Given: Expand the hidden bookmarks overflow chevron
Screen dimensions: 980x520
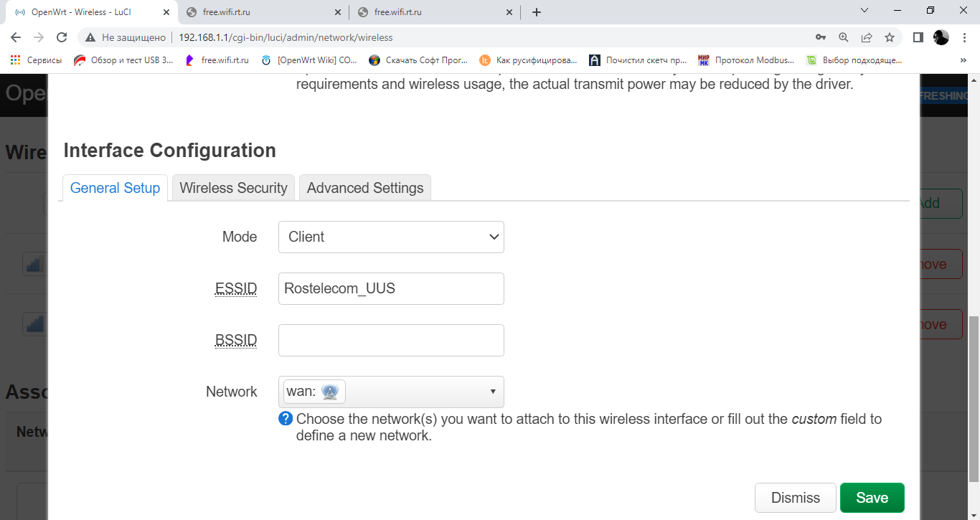Looking at the screenshot, I should click(963, 60).
